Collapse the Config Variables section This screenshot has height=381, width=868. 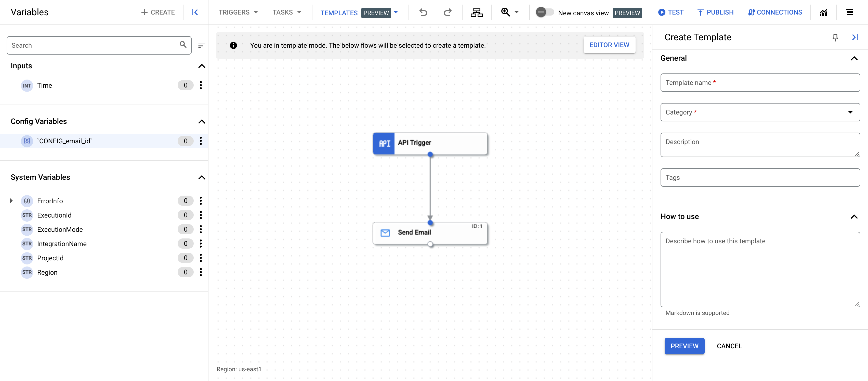click(202, 122)
